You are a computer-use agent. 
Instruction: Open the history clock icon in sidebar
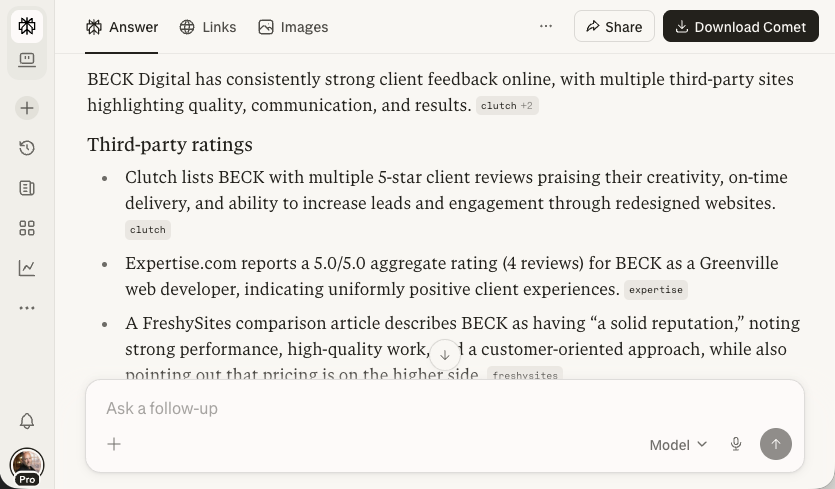click(27, 148)
